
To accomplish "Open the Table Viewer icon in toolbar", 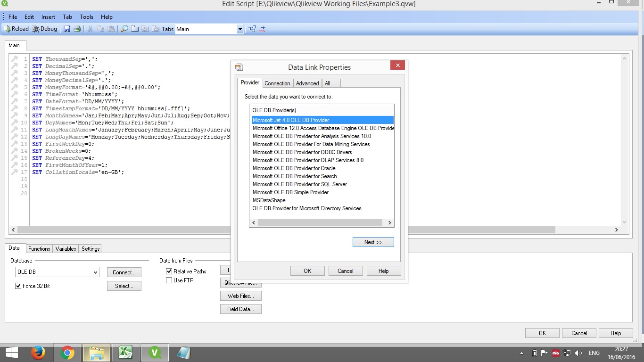I will point(252,29).
